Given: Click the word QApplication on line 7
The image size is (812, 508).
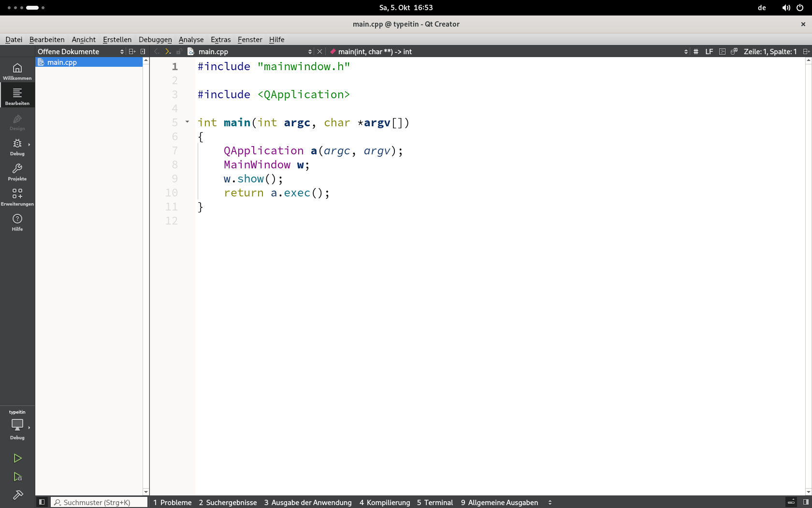Looking at the screenshot, I should (x=263, y=150).
